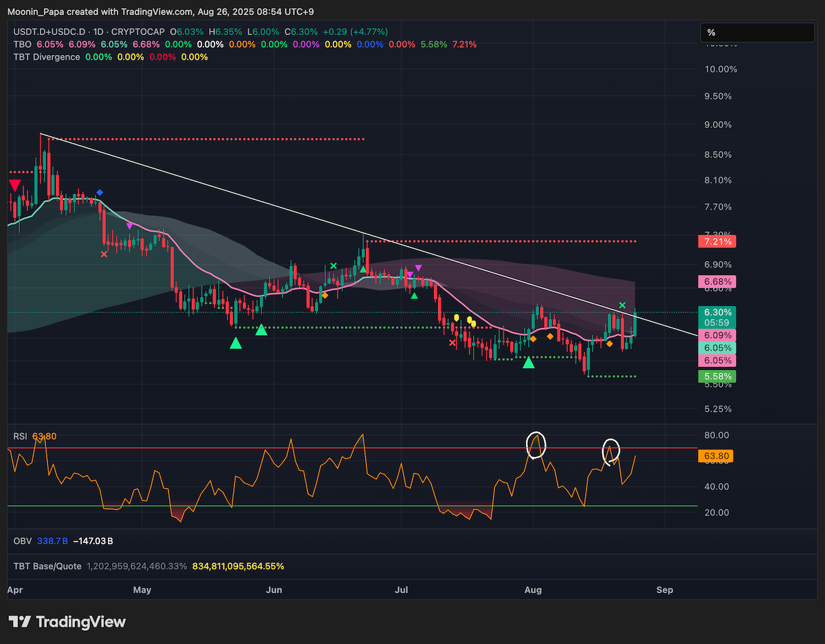Screen dimensions: 825x644
Task: Click the first white RSI circle annotation
Action: point(536,445)
